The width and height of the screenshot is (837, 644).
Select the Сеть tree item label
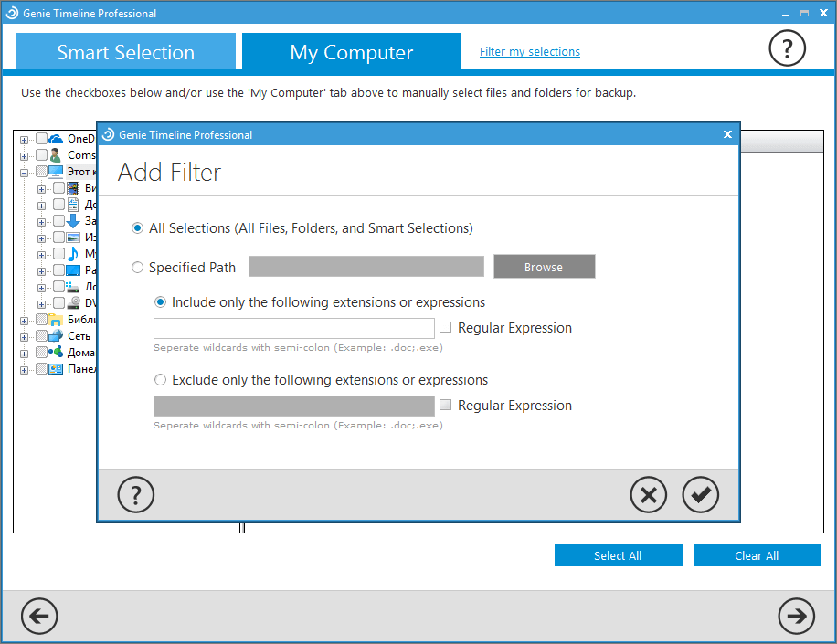tap(79, 336)
